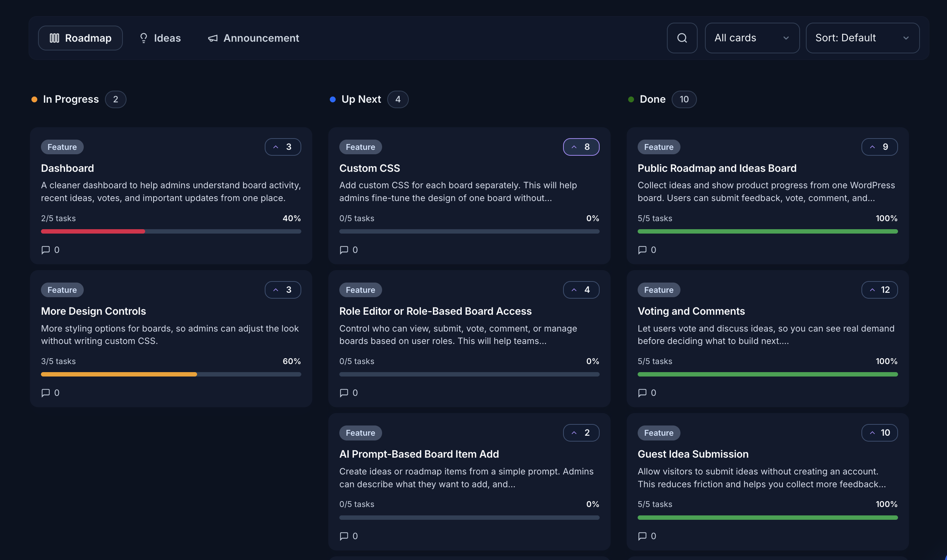
Task: Click the Custom CSS description text
Action: pos(458,191)
